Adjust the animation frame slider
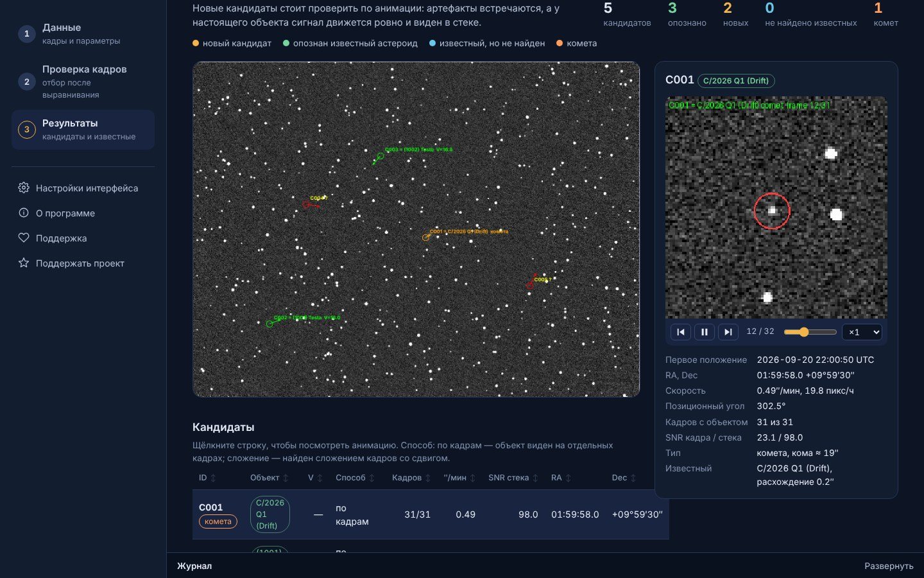This screenshot has height=578, width=924. click(x=810, y=332)
